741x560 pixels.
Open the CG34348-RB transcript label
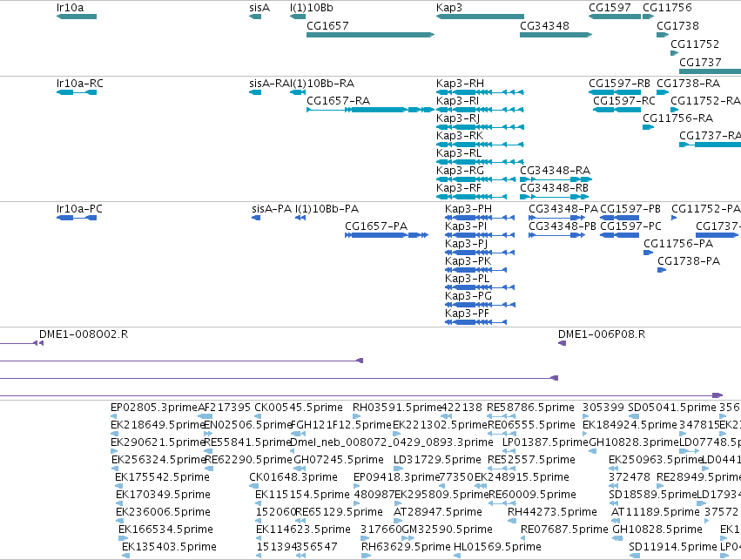click(555, 187)
